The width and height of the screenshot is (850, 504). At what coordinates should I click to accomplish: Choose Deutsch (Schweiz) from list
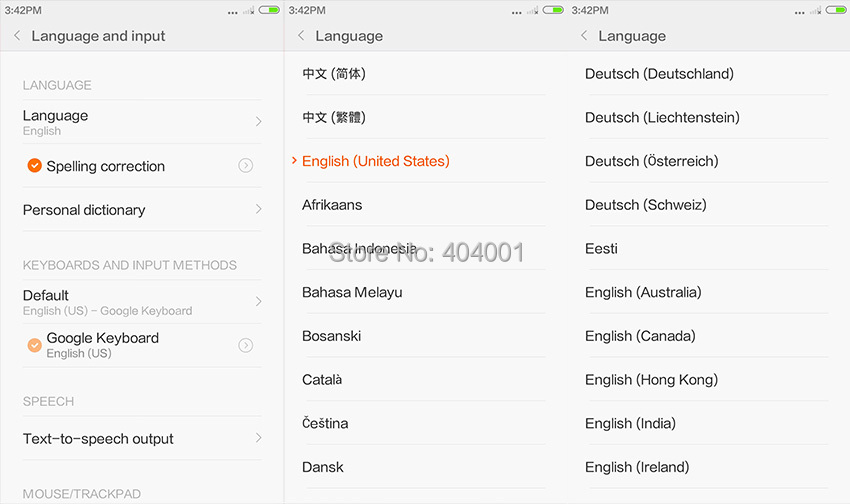click(645, 205)
